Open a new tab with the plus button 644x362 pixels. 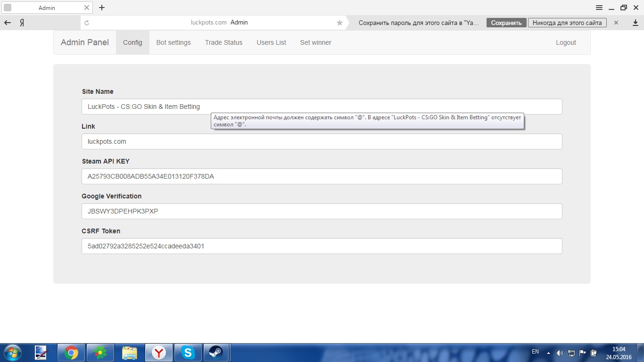102,8
